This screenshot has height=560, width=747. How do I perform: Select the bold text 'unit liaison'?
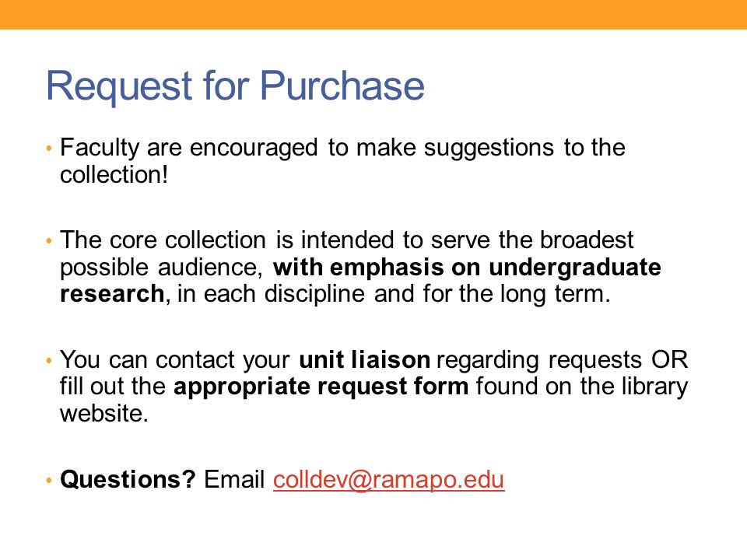tap(364, 359)
